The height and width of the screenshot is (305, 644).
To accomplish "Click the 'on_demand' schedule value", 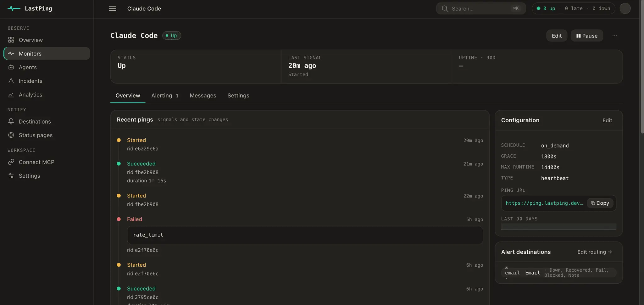I will click(x=555, y=146).
